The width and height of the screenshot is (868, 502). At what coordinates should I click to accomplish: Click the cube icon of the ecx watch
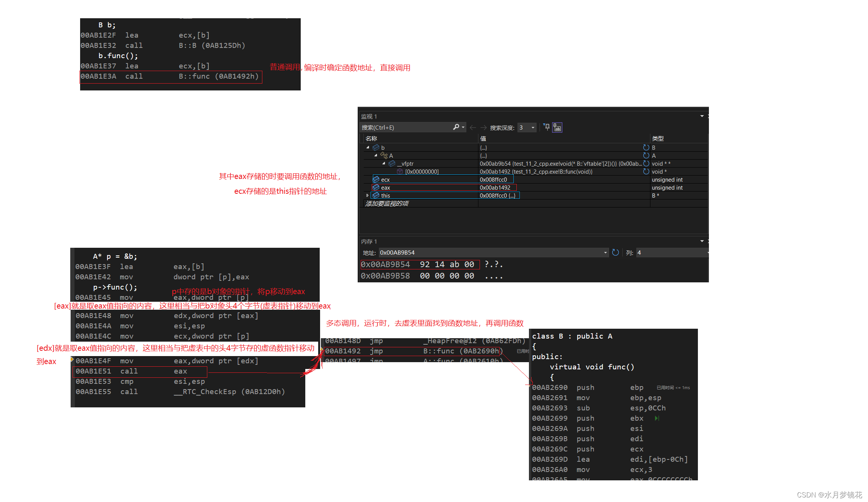click(x=376, y=179)
